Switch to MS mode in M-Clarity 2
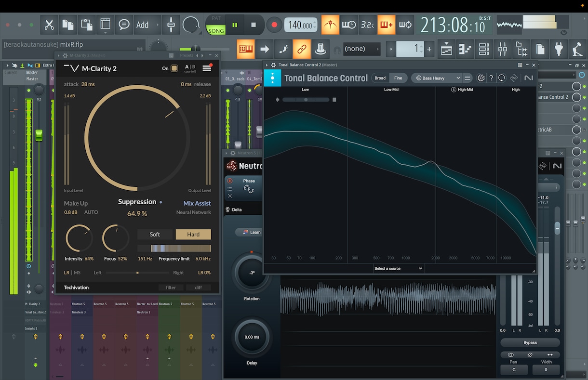The width and height of the screenshot is (588, 380). [x=77, y=273]
